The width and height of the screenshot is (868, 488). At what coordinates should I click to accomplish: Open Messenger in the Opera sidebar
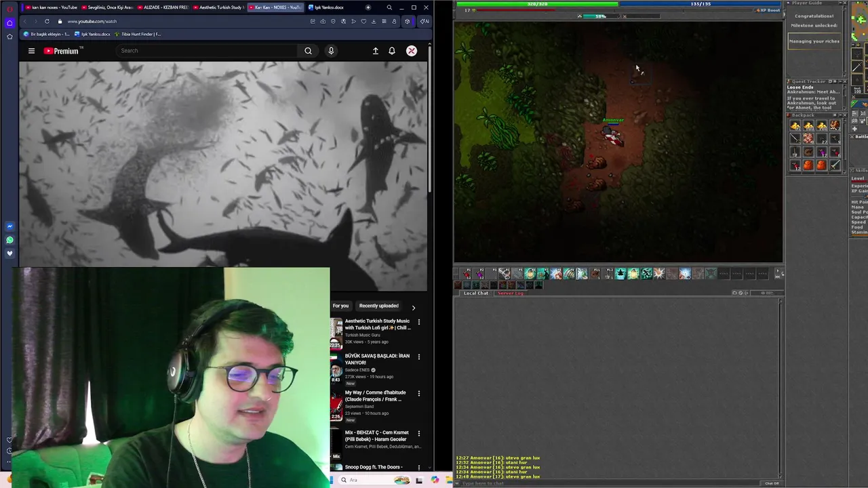pyautogui.click(x=9, y=226)
